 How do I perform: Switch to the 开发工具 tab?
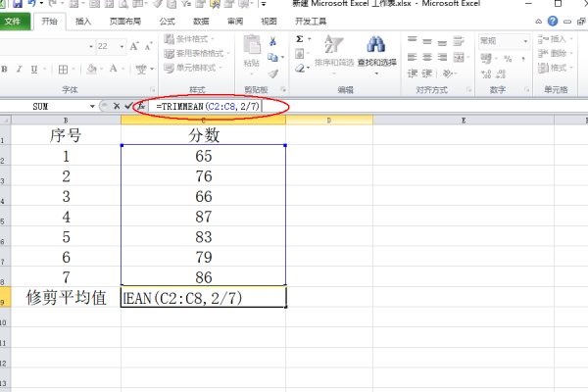311,22
